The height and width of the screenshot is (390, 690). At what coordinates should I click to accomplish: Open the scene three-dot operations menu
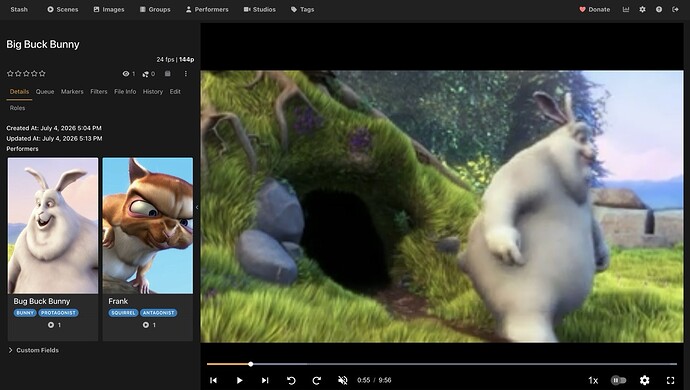click(186, 74)
